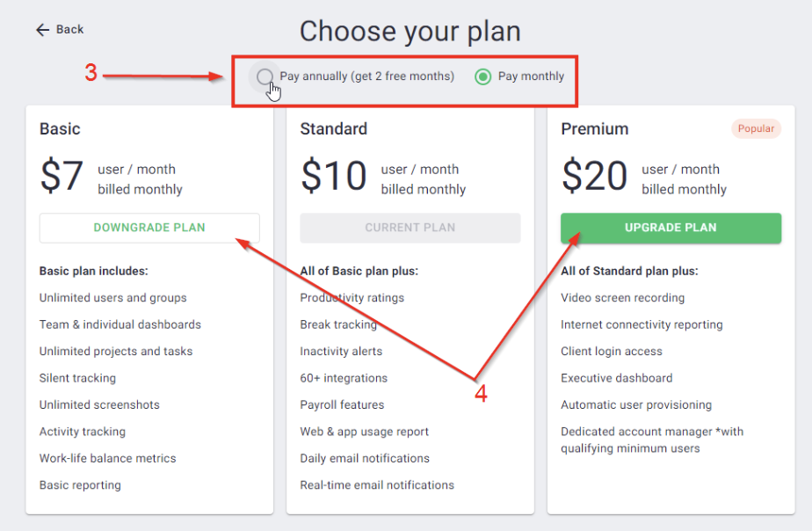The image size is (812, 531).
Task: Click the Back text label
Action: point(69,29)
